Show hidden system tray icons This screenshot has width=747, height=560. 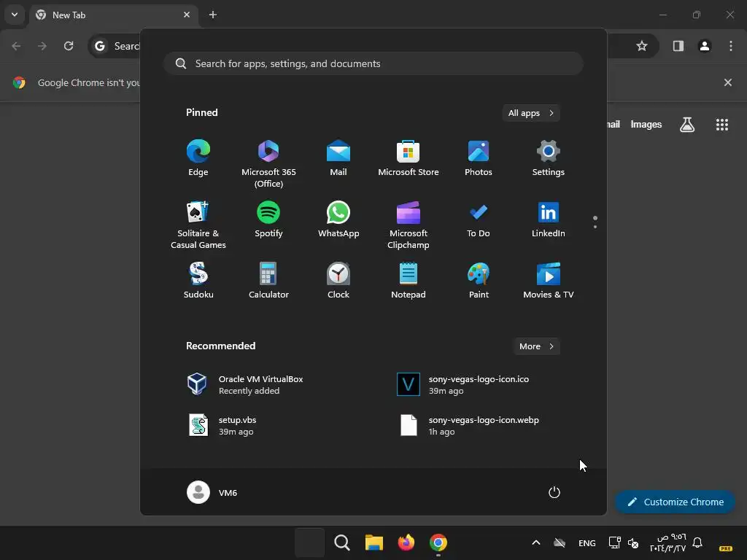[536, 542]
